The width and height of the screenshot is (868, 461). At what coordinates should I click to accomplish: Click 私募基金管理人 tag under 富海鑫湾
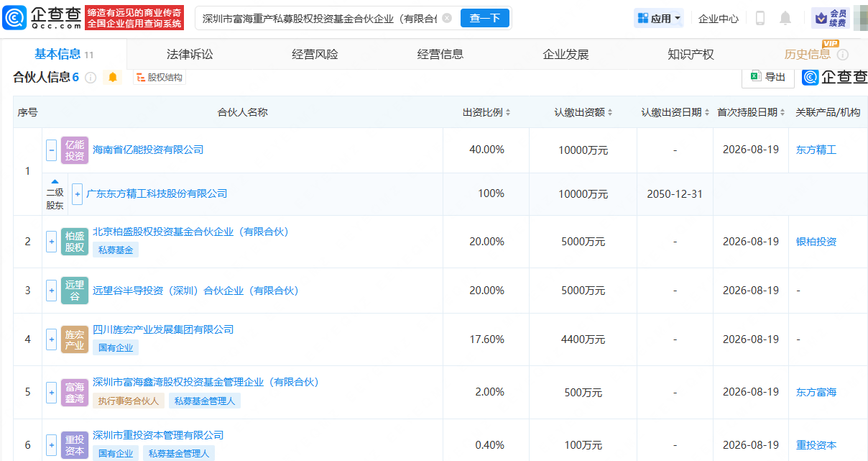[x=205, y=401]
